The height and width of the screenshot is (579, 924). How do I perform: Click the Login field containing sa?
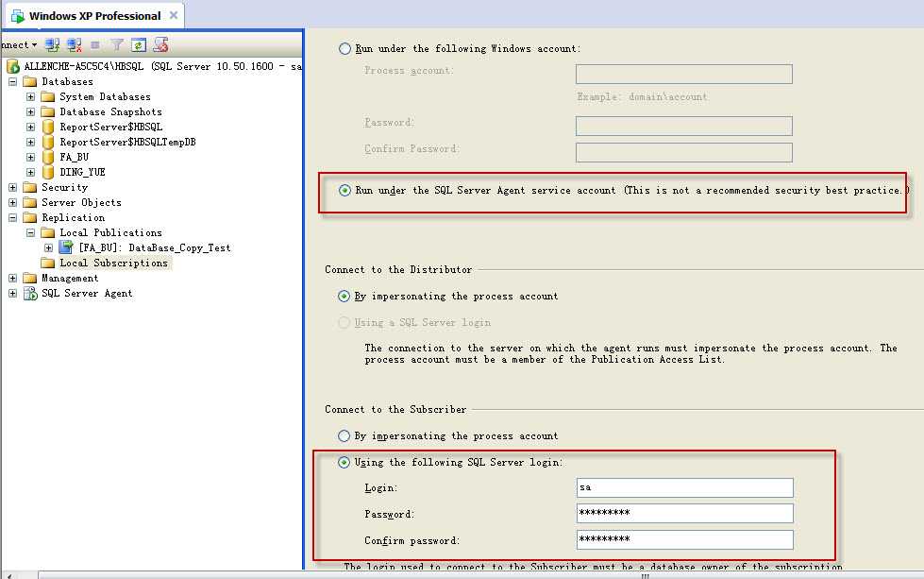click(685, 487)
